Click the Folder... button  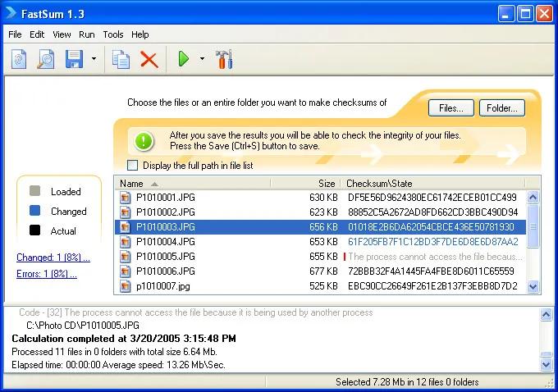(x=501, y=108)
